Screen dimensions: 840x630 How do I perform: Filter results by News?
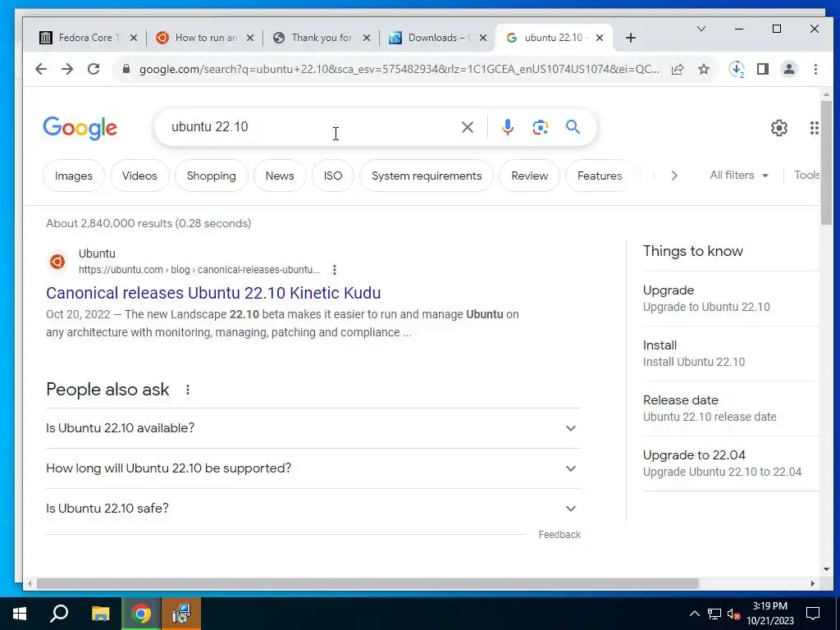280,176
